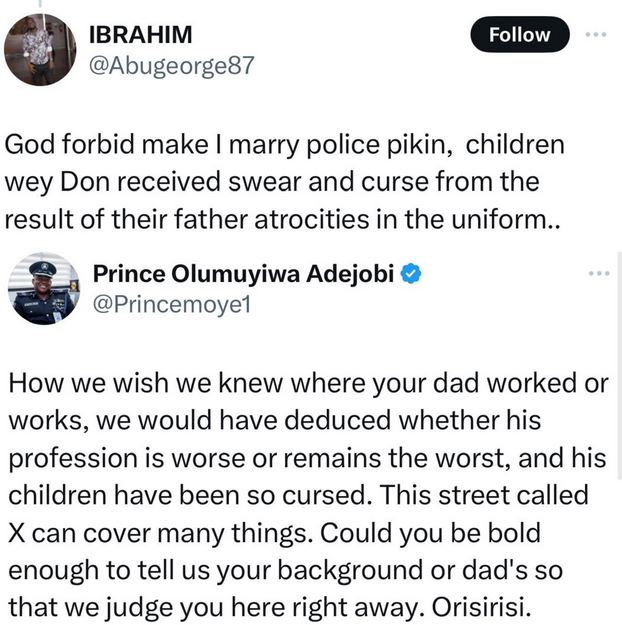This screenshot has height=625, width=622.
Task: Click the IBRAHIM display name
Action: (140, 33)
